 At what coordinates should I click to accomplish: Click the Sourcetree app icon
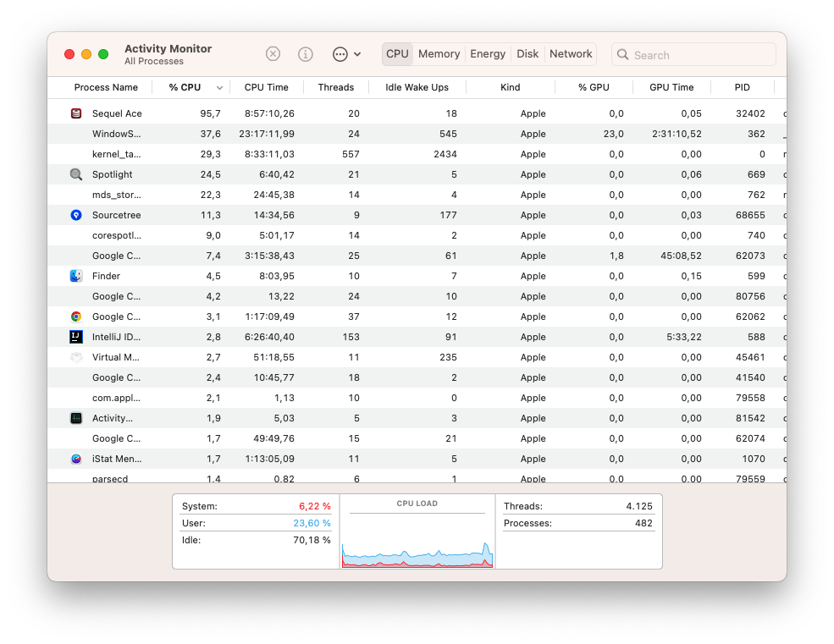click(78, 215)
